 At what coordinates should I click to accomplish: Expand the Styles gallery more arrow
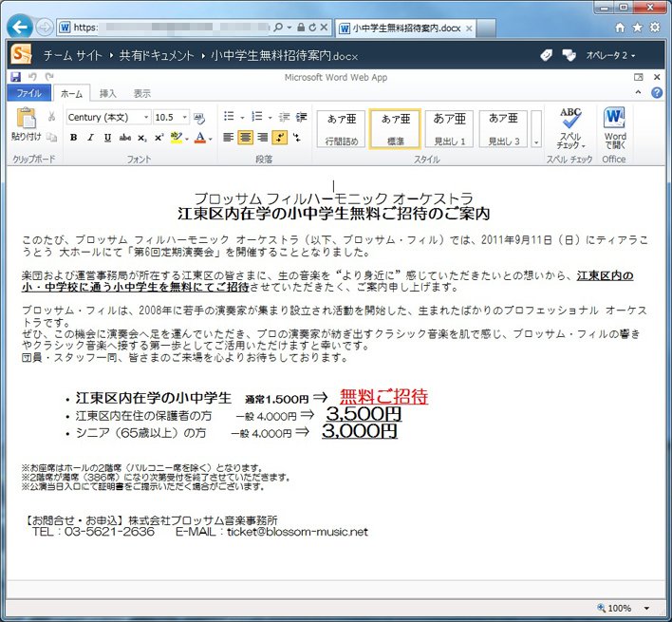[x=536, y=129]
